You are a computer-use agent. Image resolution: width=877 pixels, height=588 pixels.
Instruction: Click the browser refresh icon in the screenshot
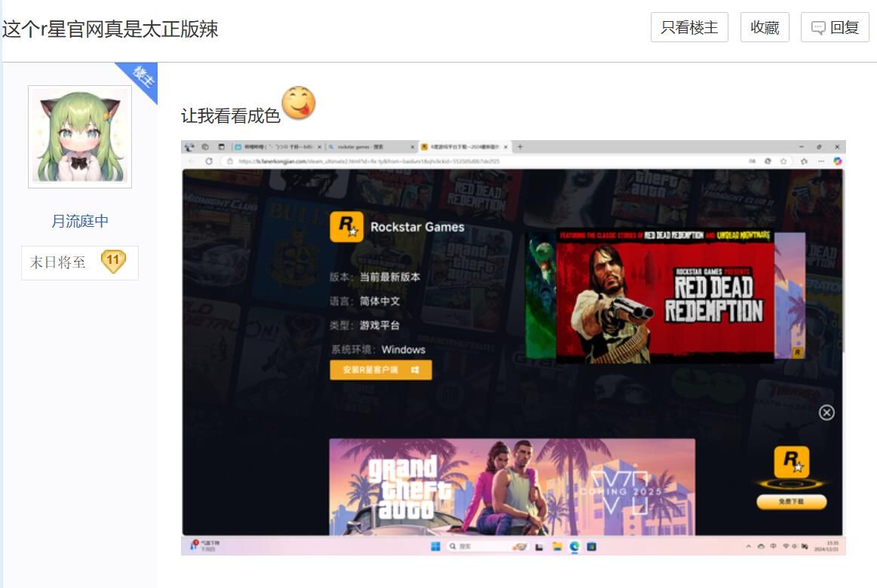pyautogui.click(x=209, y=161)
